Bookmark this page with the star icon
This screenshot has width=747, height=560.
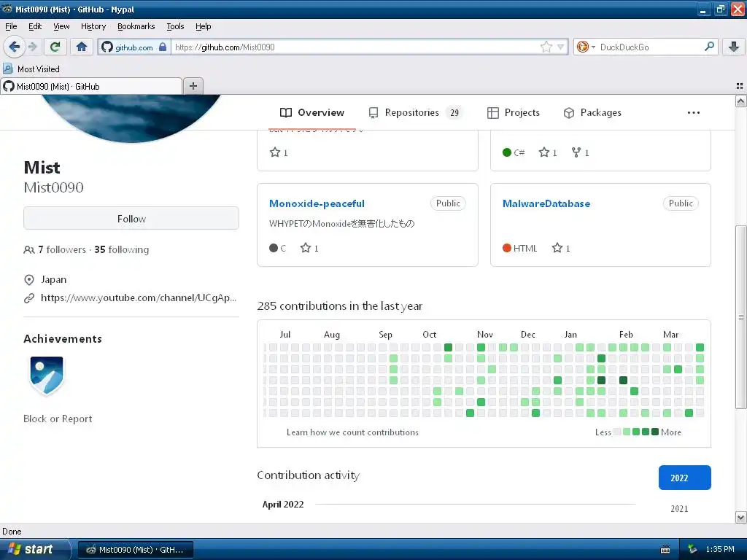(546, 47)
